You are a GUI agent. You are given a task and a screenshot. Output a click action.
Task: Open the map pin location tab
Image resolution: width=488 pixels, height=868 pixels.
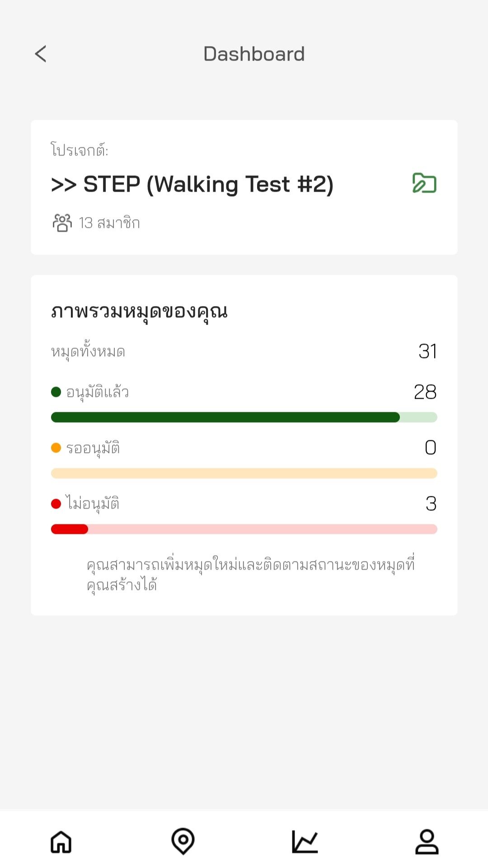(x=183, y=841)
